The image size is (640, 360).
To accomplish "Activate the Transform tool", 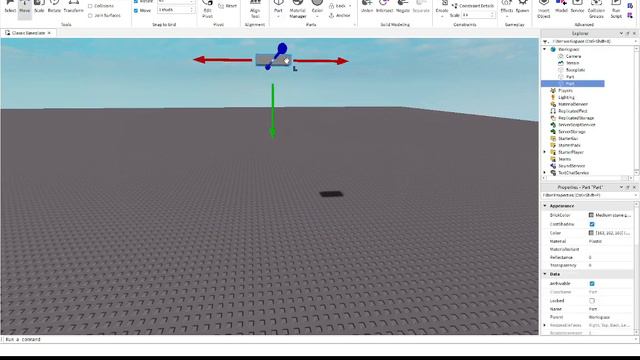I will (x=73, y=7).
